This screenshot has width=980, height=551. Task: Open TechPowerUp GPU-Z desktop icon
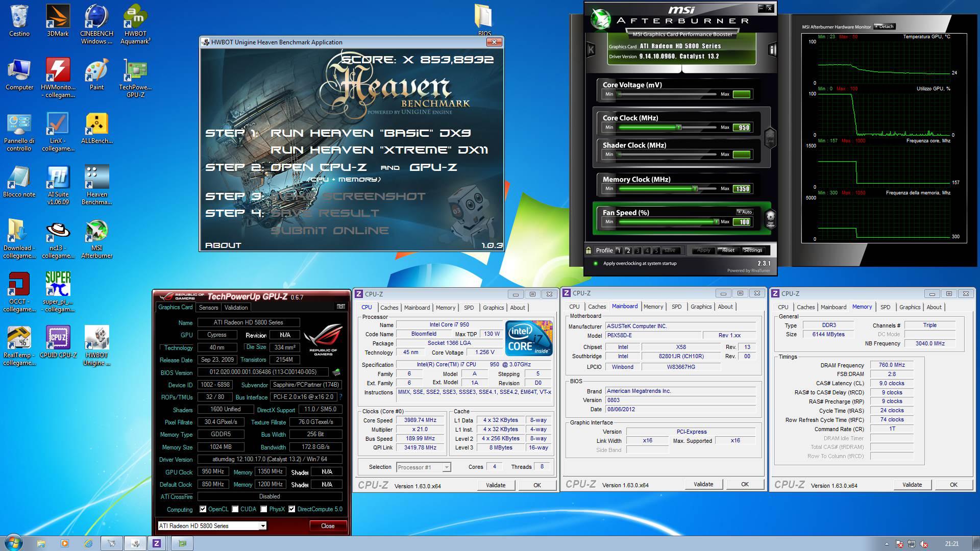pyautogui.click(x=135, y=78)
